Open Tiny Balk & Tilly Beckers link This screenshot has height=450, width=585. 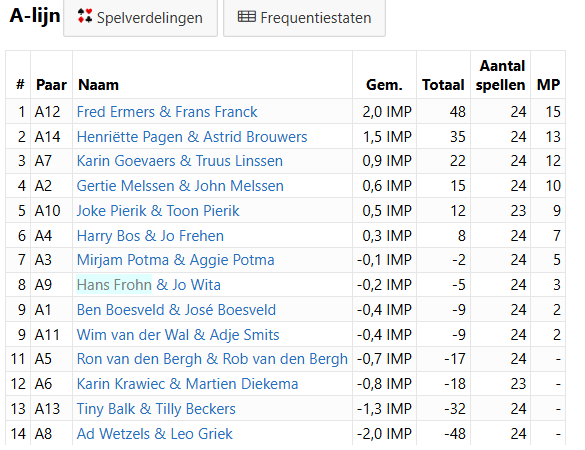point(156,409)
